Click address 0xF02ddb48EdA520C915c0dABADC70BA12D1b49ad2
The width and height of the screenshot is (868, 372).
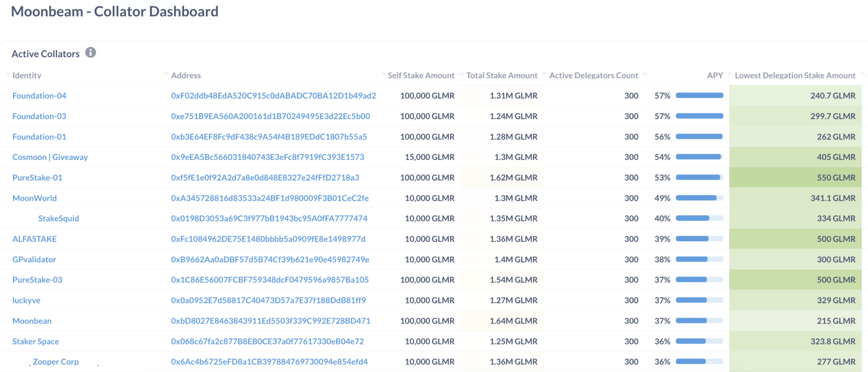273,95
